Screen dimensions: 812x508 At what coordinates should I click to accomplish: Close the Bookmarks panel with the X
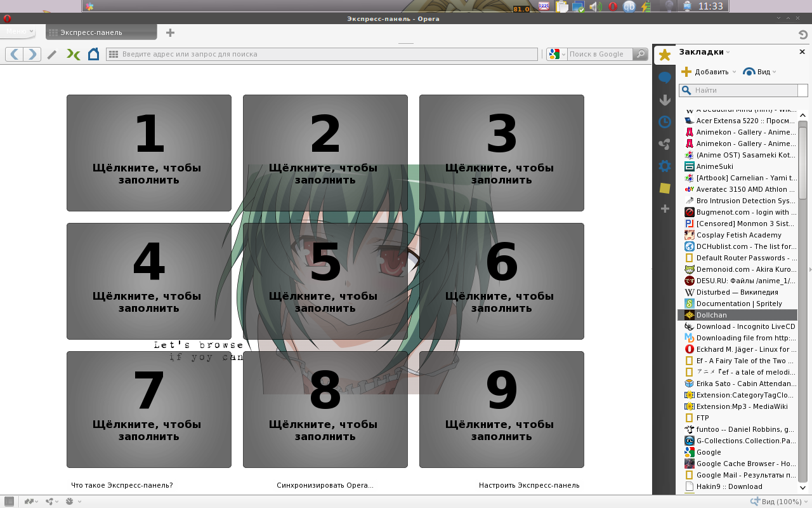tap(802, 52)
